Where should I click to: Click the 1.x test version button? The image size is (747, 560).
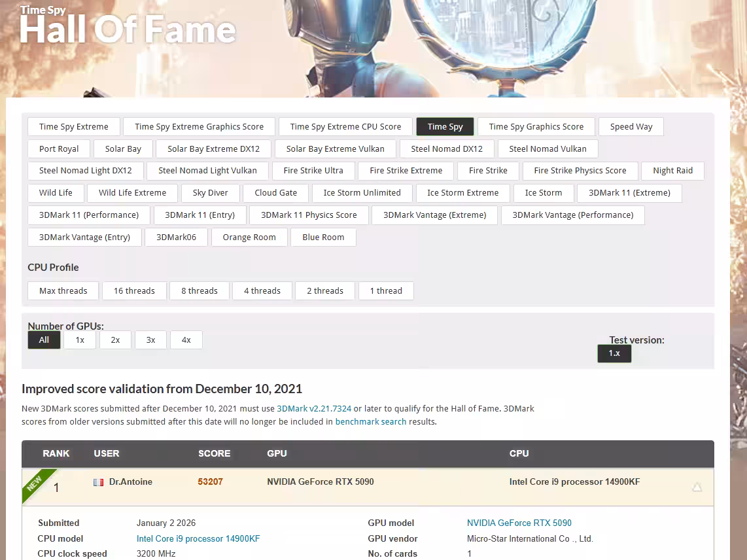[614, 353]
